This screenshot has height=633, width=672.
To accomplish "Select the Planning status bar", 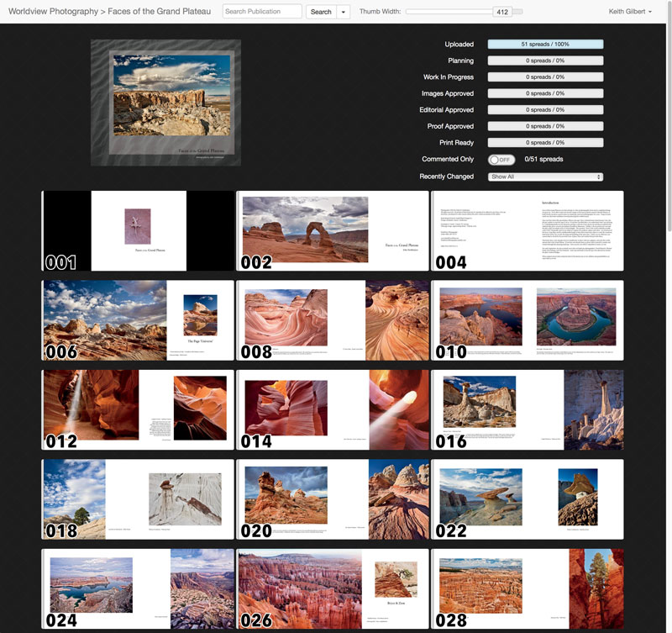I will pos(545,61).
